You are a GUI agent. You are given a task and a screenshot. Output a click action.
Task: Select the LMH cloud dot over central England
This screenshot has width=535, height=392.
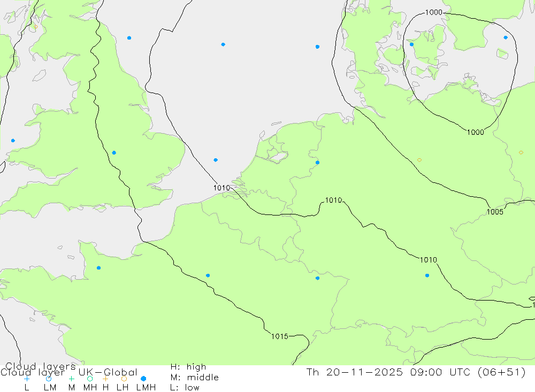point(114,152)
